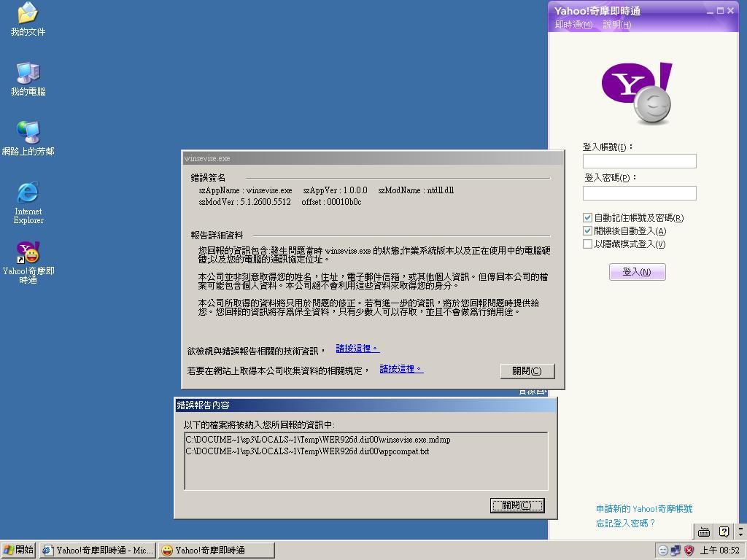Enable 以隱藏模式登入 checkbox
This screenshot has height=560, width=747.
click(x=588, y=244)
